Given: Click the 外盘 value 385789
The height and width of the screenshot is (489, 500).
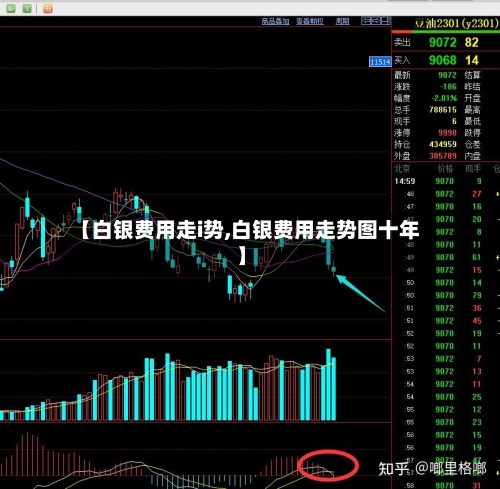Looking at the screenshot, I should 443,156.
